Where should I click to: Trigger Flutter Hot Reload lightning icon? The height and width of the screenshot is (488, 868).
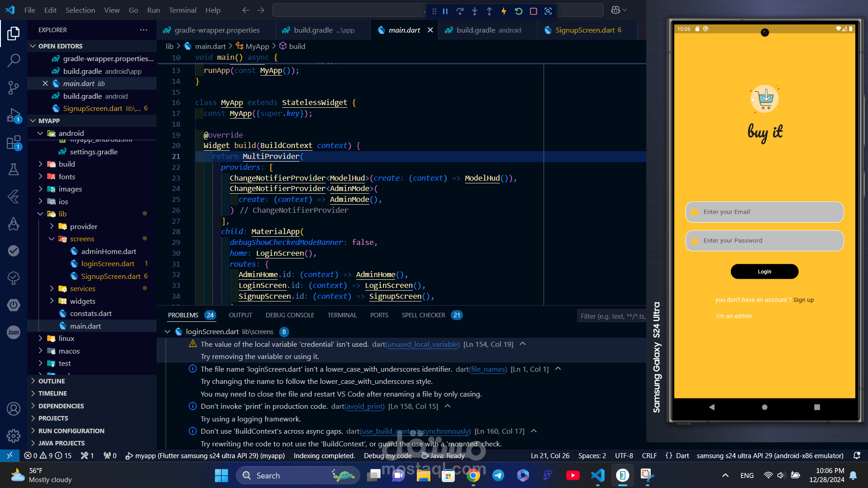pos(504,11)
